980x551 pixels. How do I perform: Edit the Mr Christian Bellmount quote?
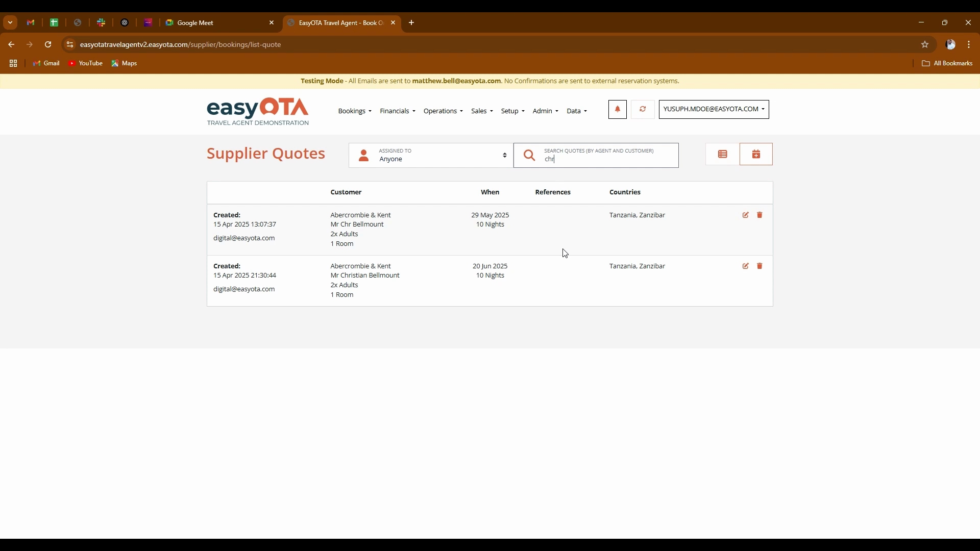[746, 266]
